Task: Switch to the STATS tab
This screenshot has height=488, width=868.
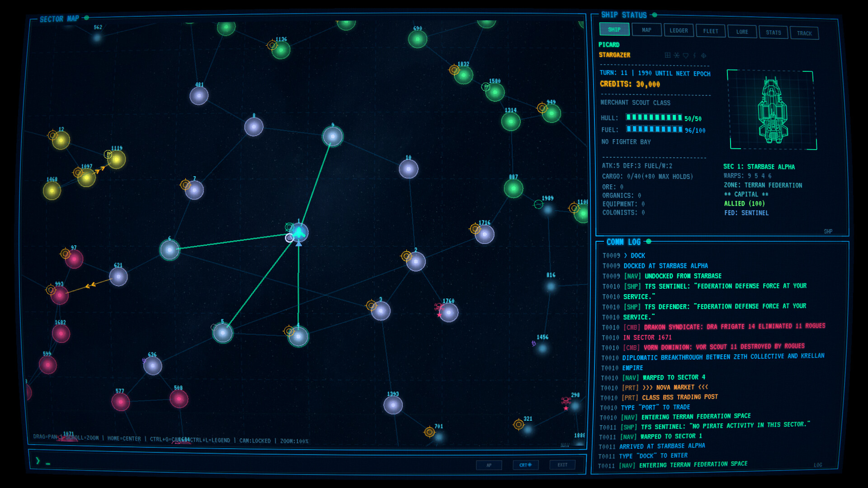Action: tap(773, 33)
